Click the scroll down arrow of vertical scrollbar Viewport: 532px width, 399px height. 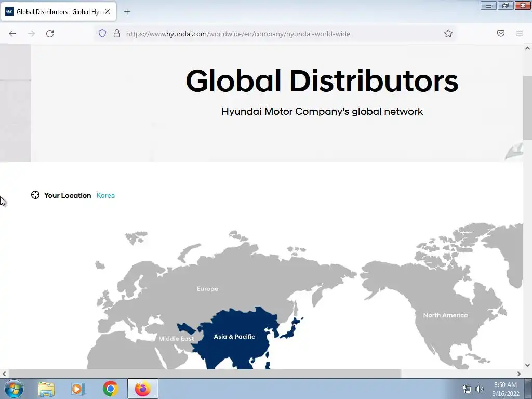coord(527,365)
